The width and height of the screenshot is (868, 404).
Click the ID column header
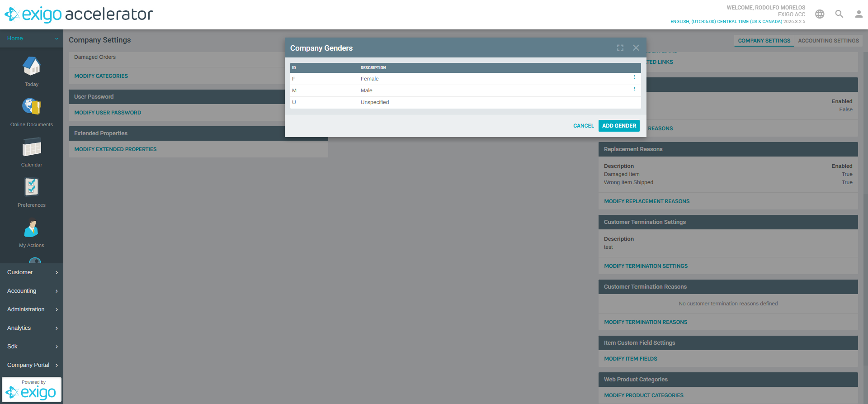(x=294, y=68)
